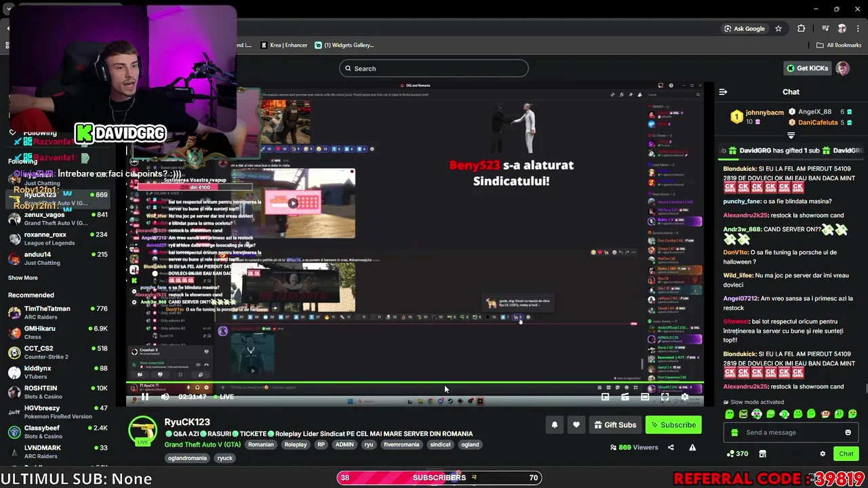Open the All Bookmarks folder
This screenshot has width=868, height=488.
click(x=839, y=45)
